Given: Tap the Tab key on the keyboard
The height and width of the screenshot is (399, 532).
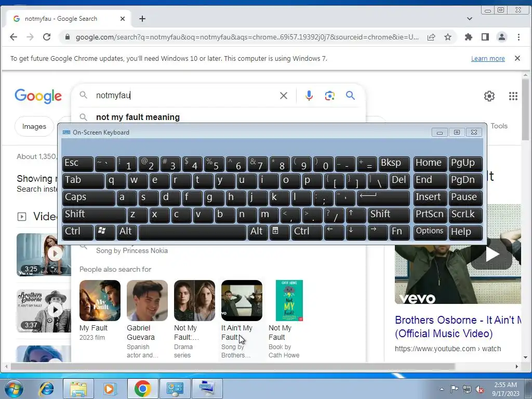Looking at the screenshot, I should (x=83, y=181).
